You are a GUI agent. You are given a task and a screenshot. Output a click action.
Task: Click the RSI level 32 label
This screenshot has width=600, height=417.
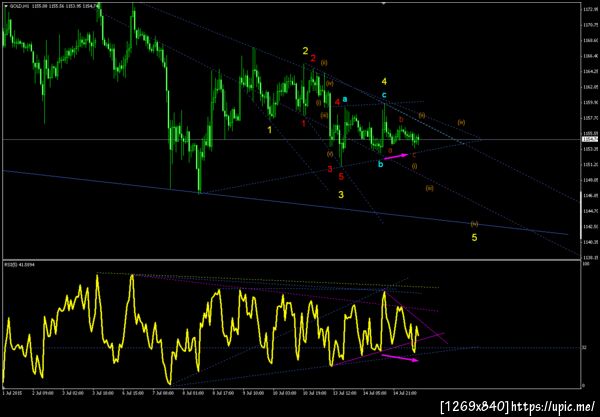coord(585,348)
